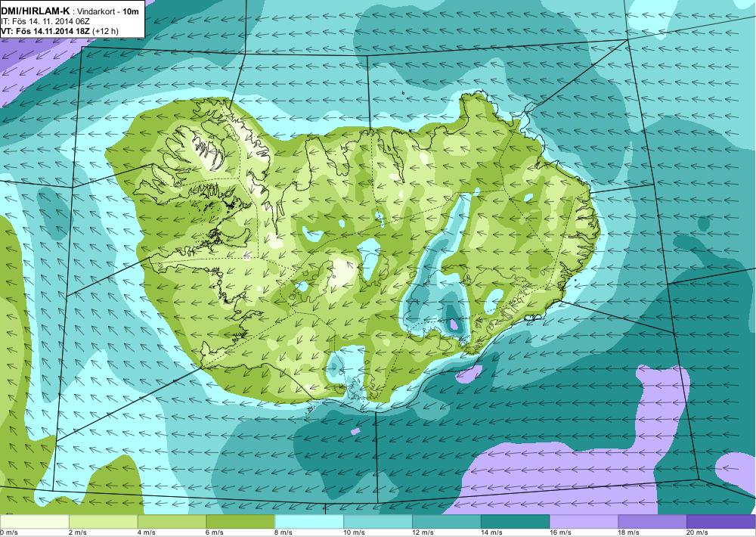Image resolution: width=756 pixels, height=537 pixels.
Task: Click the dark purple above 20 m/s swatch
Action: (721, 522)
